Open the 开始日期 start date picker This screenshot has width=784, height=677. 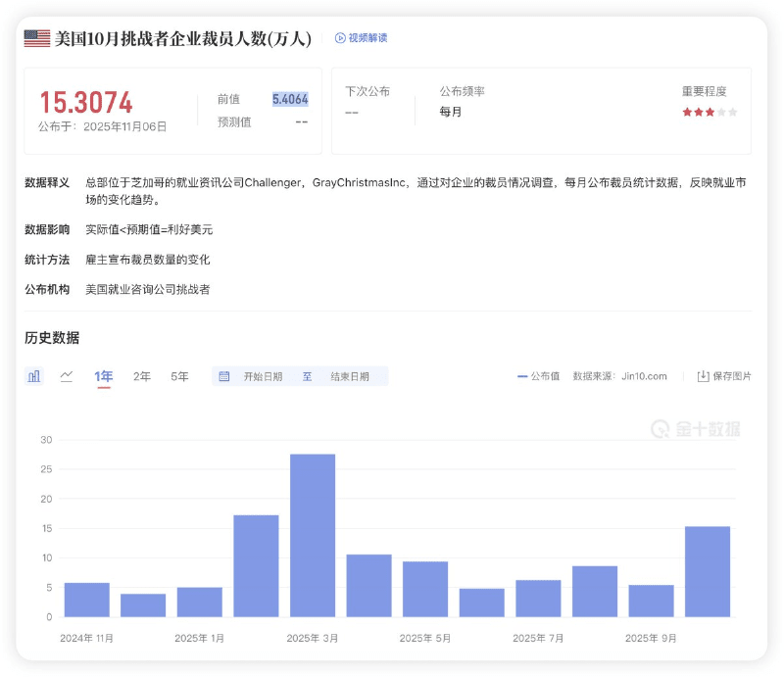coord(263,376)
